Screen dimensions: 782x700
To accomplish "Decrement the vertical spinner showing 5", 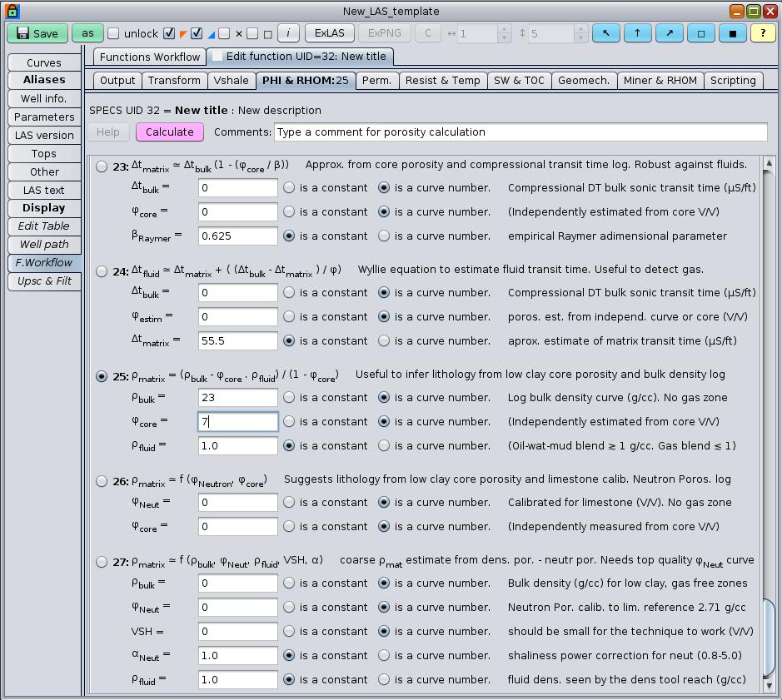I will pos(580,38).
